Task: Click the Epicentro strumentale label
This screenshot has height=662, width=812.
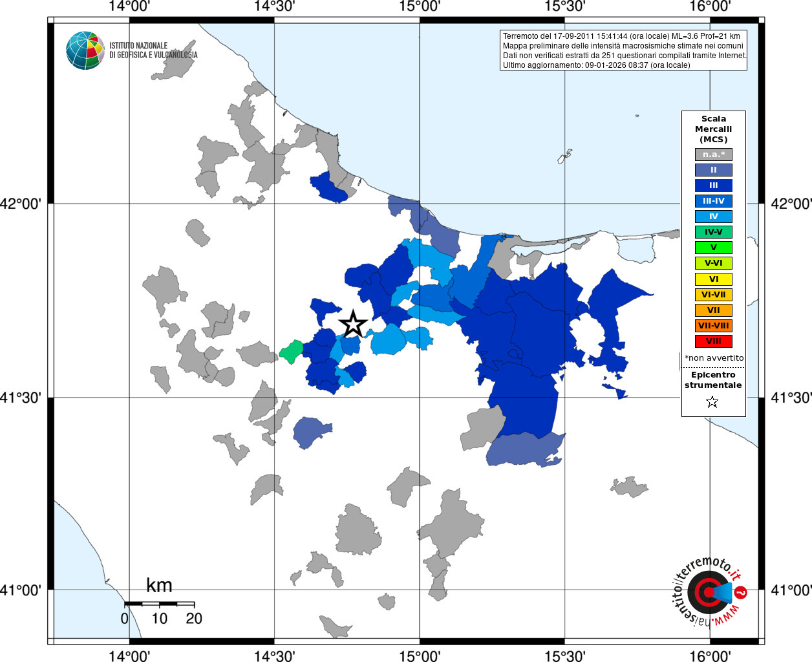Action: coord(713,379)
